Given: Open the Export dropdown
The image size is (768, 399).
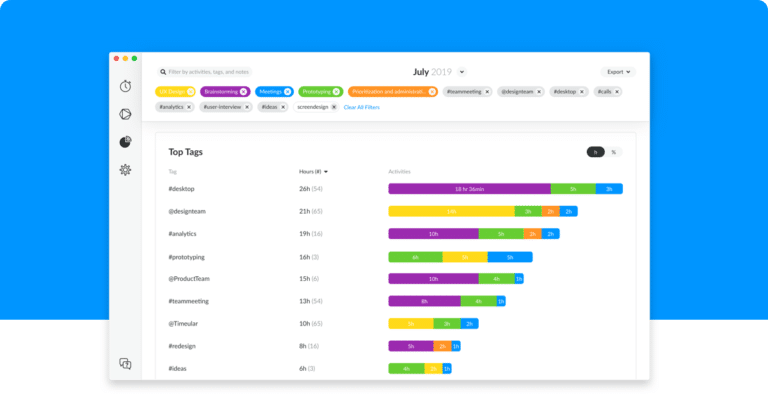Looking at the screenshot, I should pyautogui.click(x=618, y=72).
